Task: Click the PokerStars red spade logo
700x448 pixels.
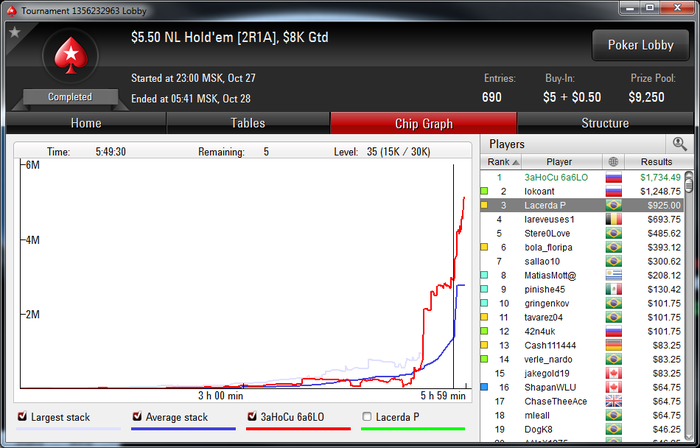Action: click(x=71, y=56)
